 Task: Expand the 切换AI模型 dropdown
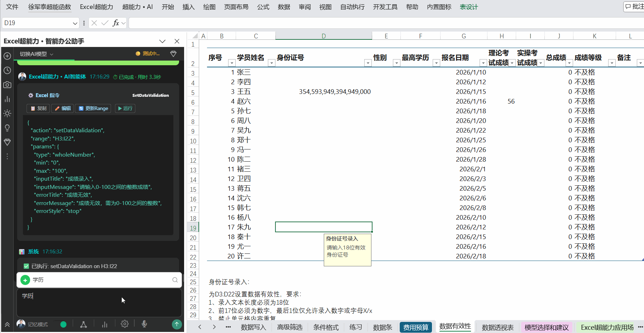point(37,54)
